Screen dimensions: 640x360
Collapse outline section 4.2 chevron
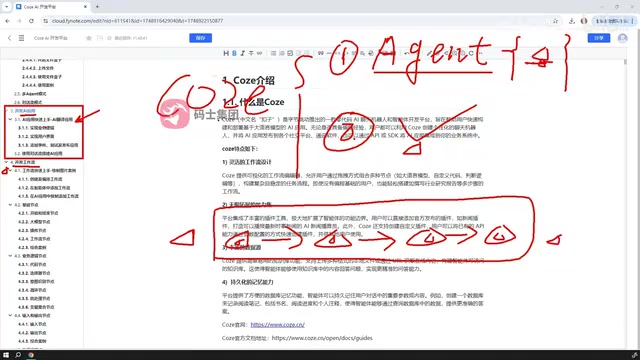[10, 205]
